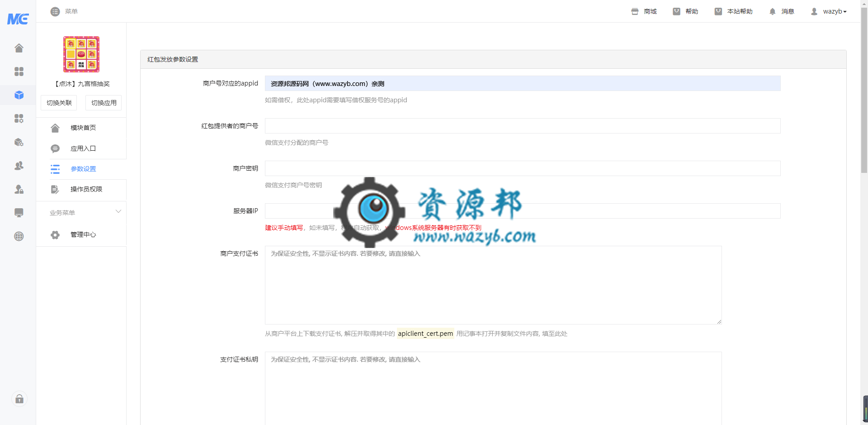
Task: Click the 帮助 icon in top bar
Action: tap(676, 11)
